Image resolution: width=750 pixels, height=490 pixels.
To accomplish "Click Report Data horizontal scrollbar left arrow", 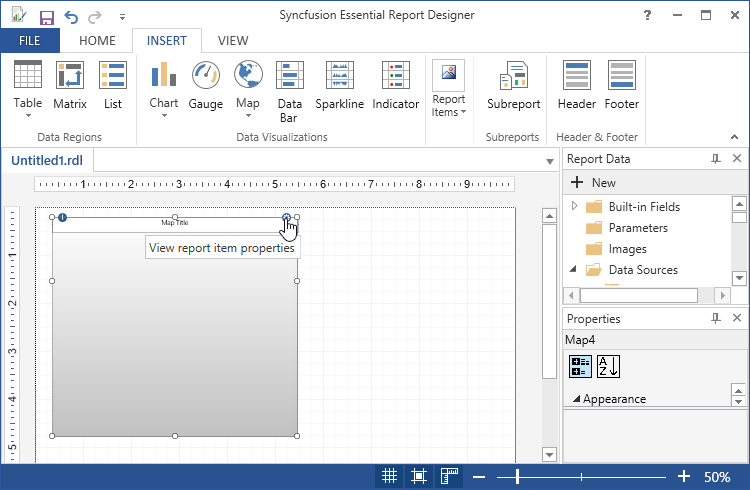I will 571,296.
